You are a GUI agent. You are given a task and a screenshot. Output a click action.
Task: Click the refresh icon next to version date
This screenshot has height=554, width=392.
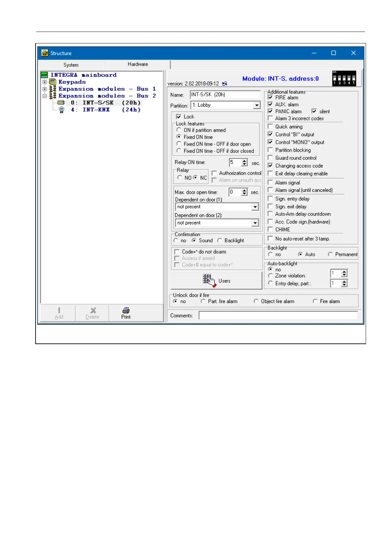point(224,84)
